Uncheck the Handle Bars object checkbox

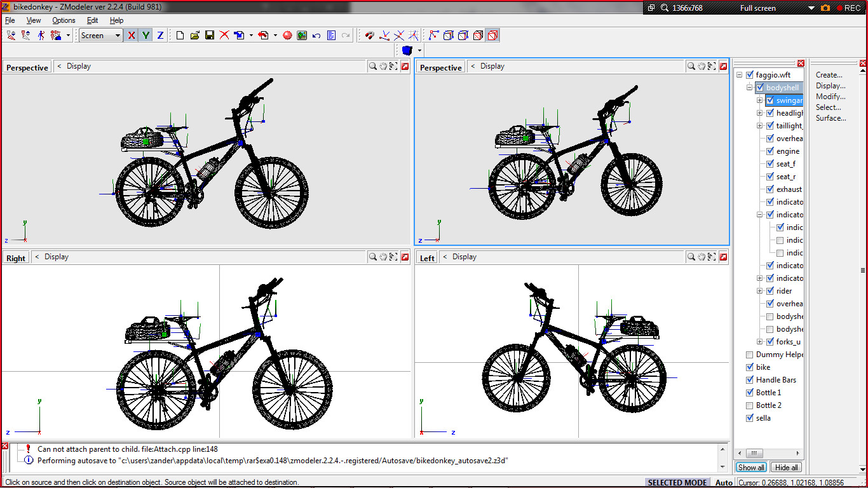[750, 380]
